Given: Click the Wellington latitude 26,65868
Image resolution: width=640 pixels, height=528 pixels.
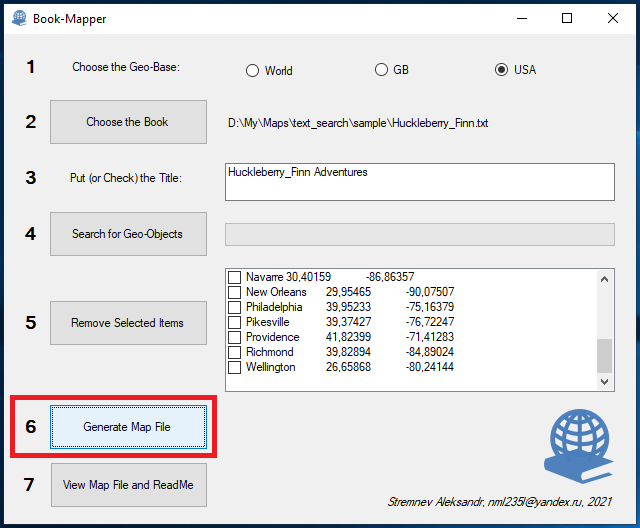Looking at the screenshot, I should point(348,367).
